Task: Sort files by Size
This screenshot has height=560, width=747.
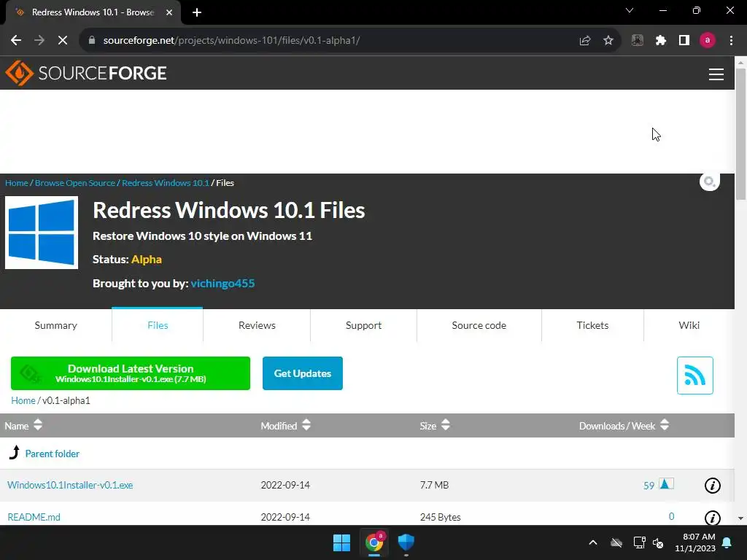Action: 435,426
